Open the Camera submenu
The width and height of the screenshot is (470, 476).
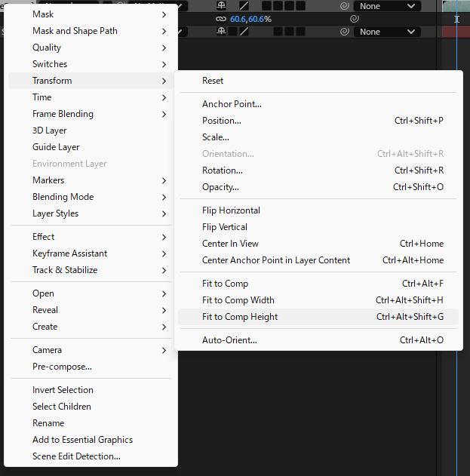pos(91,350)
